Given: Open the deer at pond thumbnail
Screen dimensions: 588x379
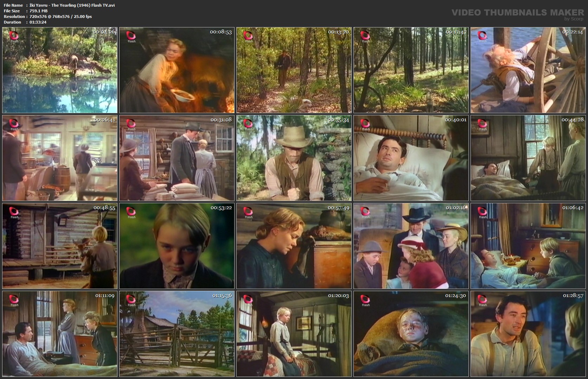Looking at the screenshot, I should pyautogui.click(x=60, y=70).
